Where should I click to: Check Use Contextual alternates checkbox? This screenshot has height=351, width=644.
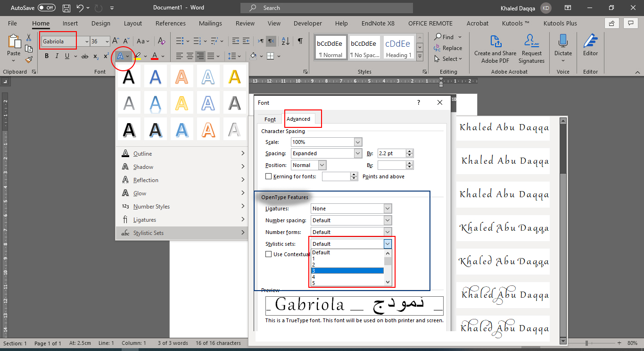[269, 254]
